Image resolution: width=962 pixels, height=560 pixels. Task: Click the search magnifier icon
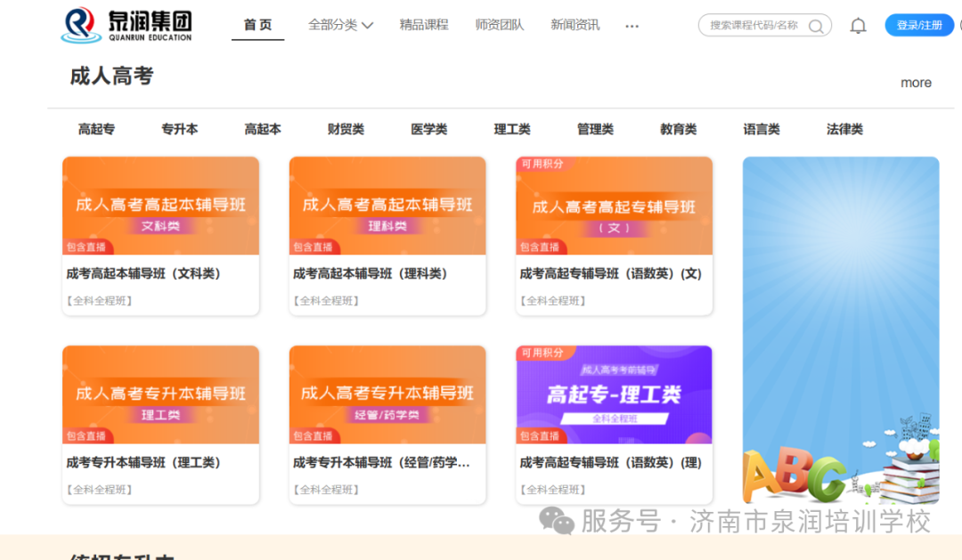coord(815,27)
